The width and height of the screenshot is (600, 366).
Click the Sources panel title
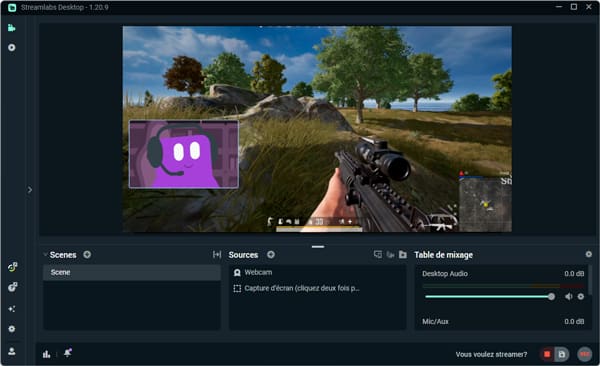(x=243, y=255)
